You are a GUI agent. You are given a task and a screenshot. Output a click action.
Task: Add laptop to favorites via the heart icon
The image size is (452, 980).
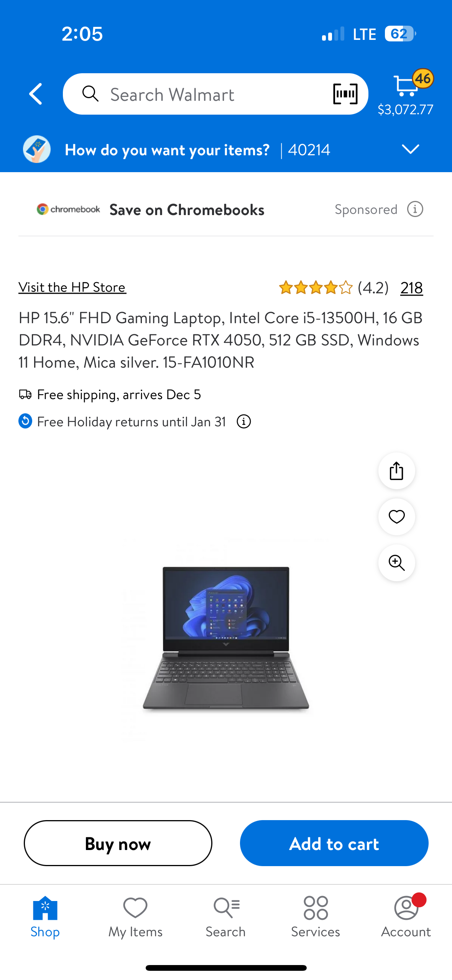[x=396, y=517]
